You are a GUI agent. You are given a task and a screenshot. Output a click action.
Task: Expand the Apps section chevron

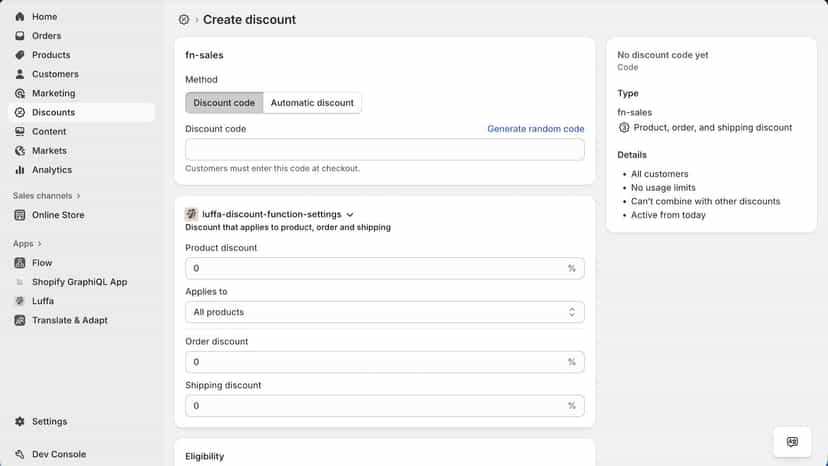(40, 244)
